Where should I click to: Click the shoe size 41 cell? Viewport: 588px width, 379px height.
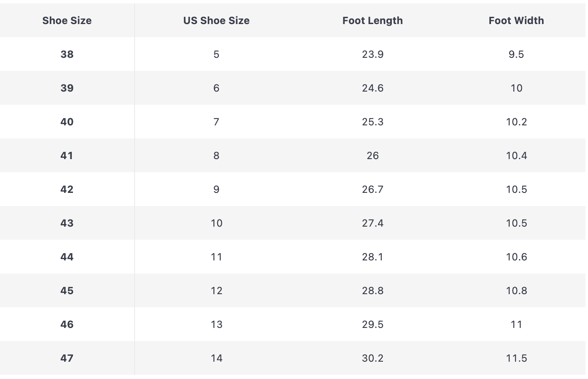[x=67, y=155]
